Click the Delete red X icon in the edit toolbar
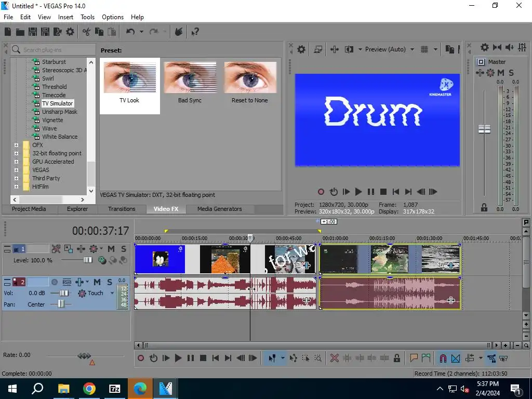532x399 pixels. point(335,358)
